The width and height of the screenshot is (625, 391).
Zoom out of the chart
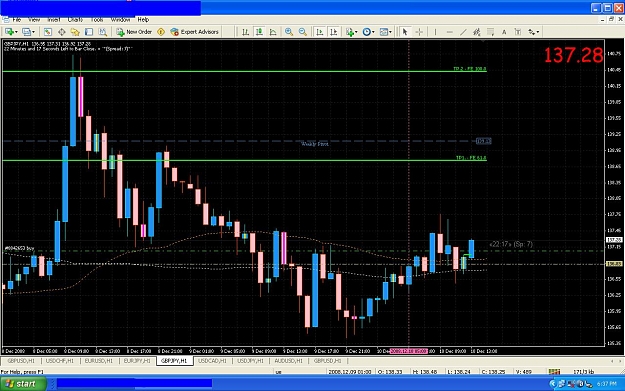pyautogui.click(x=303, y=31)
